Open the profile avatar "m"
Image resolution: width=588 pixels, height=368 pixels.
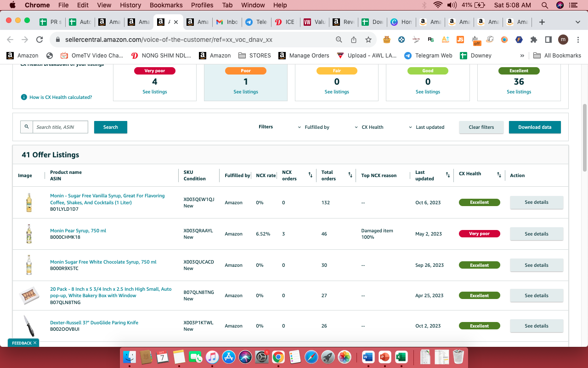click(563, 40)
